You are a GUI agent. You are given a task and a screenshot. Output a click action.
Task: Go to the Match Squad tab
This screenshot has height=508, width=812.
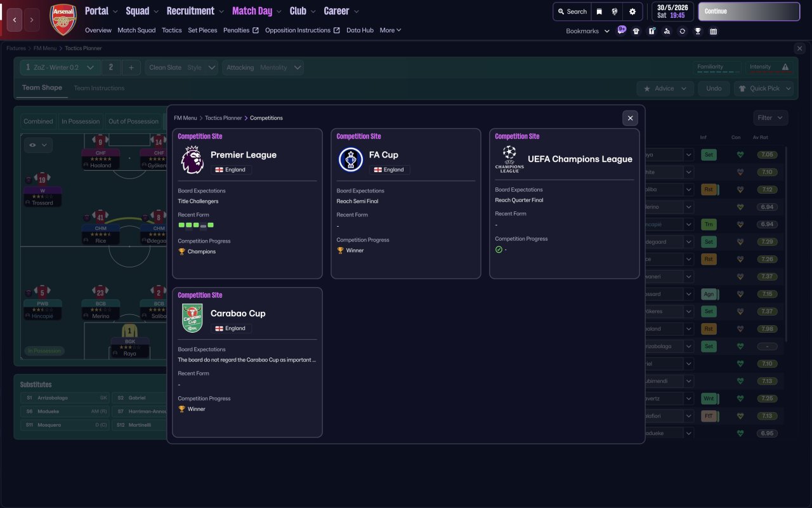coord(136,30)
